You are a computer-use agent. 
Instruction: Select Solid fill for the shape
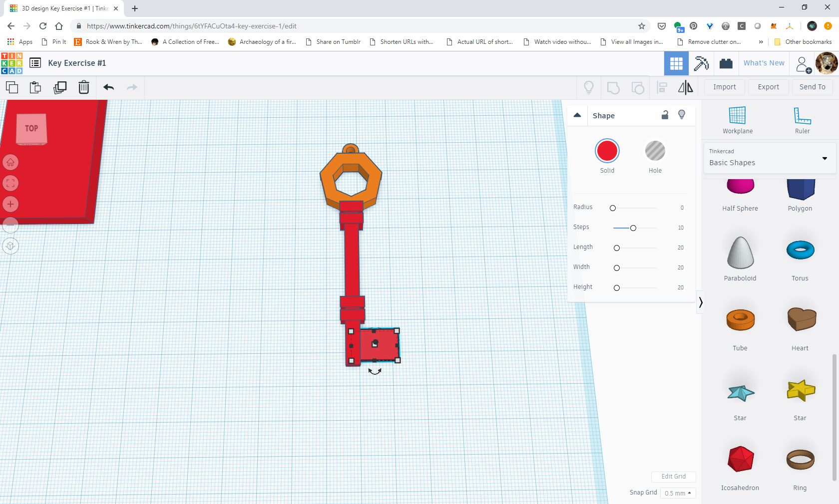coord(607,151)
